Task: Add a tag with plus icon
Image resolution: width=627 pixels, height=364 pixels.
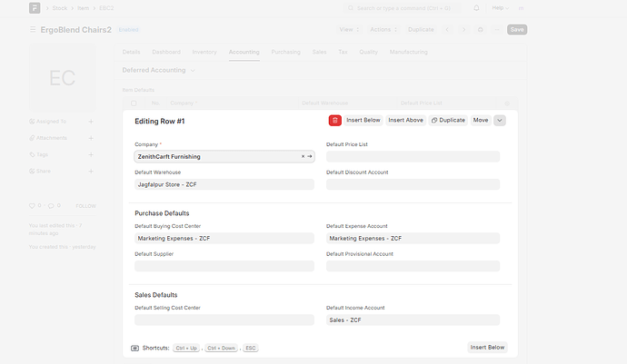Action: point(91,154)
